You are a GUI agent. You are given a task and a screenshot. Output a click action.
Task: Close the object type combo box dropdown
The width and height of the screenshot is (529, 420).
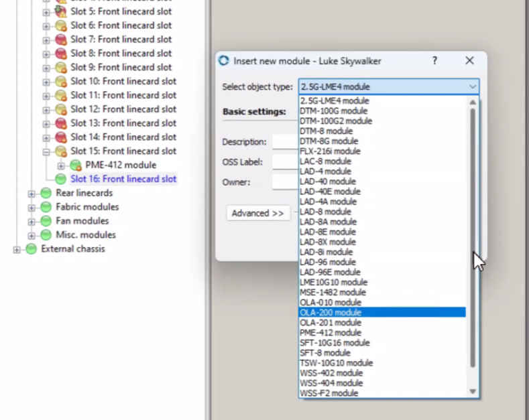(472, 87)
